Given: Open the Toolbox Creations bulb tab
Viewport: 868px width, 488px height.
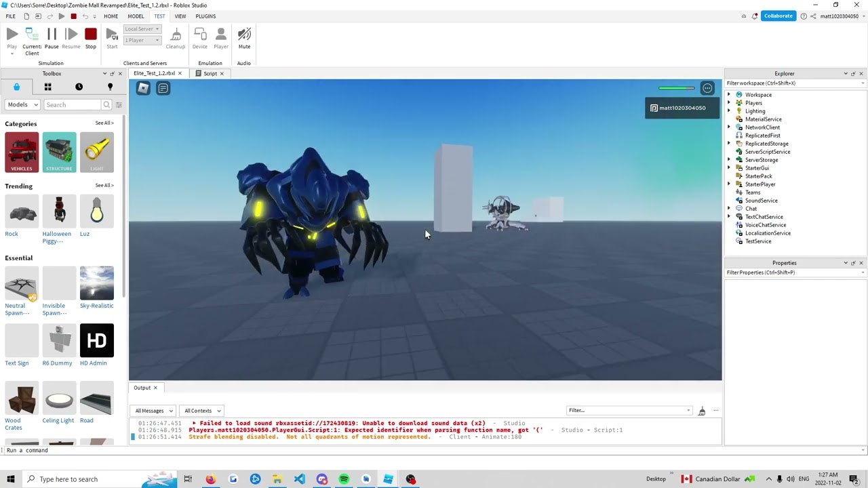Looking at the screenshot, I should [x=110, y=87].
